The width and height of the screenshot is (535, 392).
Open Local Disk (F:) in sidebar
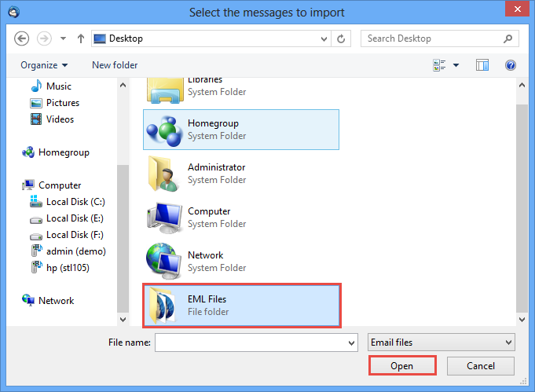click(75, 235)
